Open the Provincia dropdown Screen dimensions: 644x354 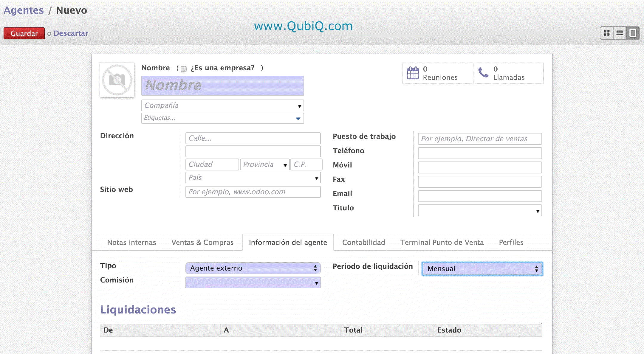(x=285, y=165)
